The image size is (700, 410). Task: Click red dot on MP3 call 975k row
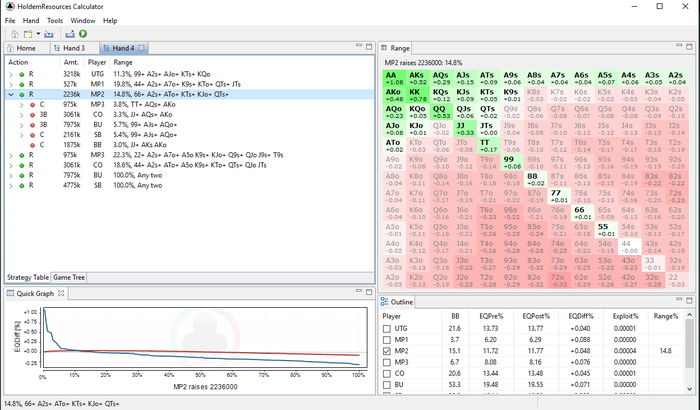(x=32, y=105)
